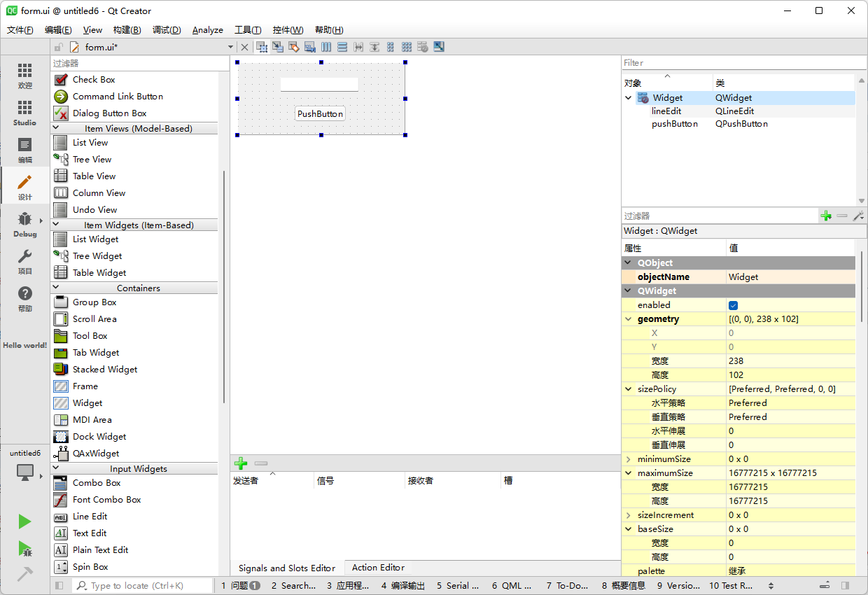The width and height of the screenshot is (868, 595).
Task: Switch to the Action Editor tab
Action: (x=378, y=568)
